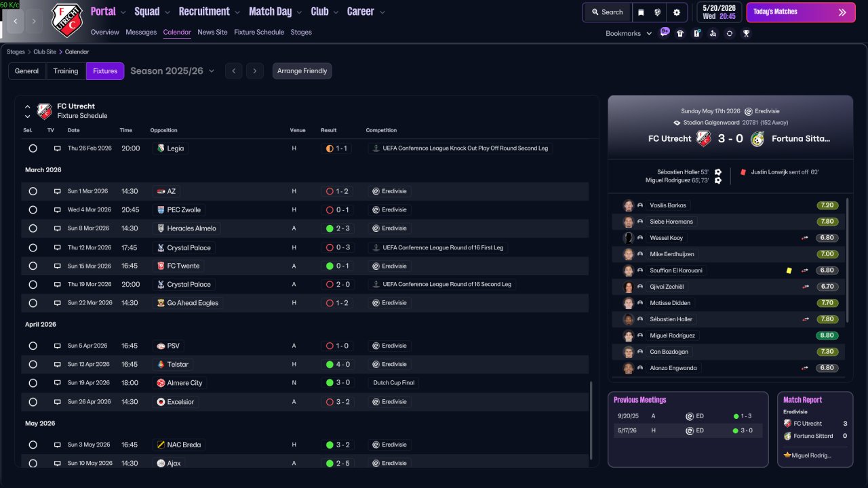Image resolution: width=868 pixels, height=488 pixels.
Task: Select the radio button for Almere City fixture
Action: [33, 383]
